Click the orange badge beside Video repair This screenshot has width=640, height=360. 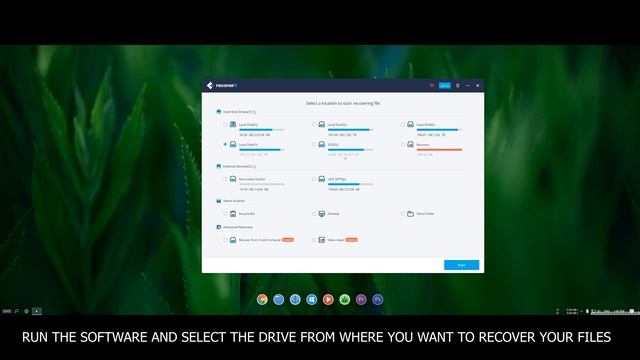351,240
